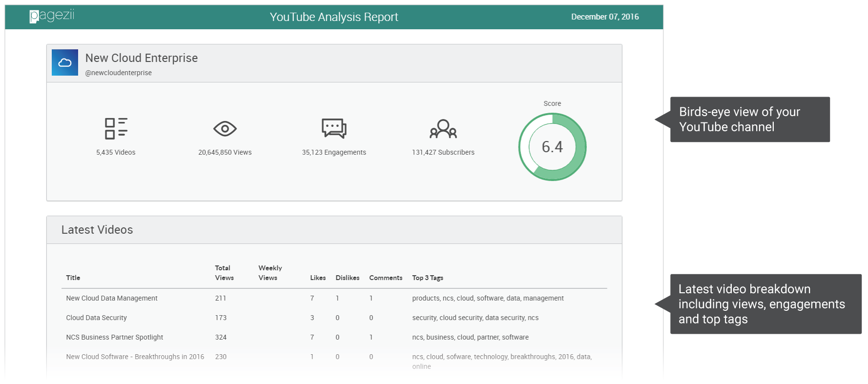868x384 pixels.
Task: Sort by Title column header
Action: coord(73,278)
